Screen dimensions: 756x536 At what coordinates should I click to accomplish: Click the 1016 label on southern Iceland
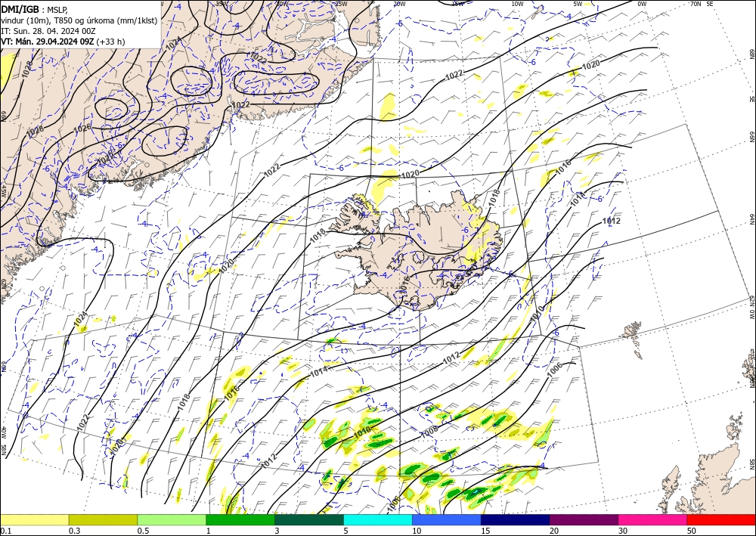405,283
